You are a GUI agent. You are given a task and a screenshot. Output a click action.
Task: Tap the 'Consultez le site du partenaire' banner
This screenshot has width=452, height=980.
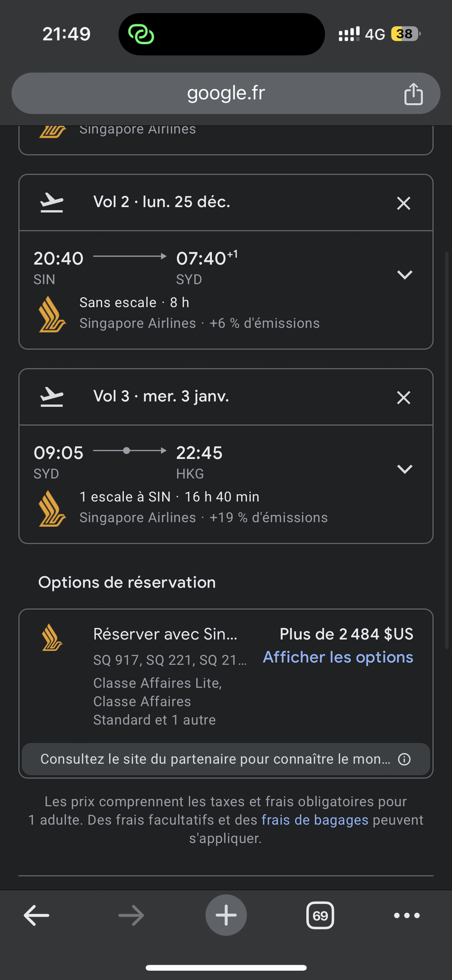click(226, 759)
